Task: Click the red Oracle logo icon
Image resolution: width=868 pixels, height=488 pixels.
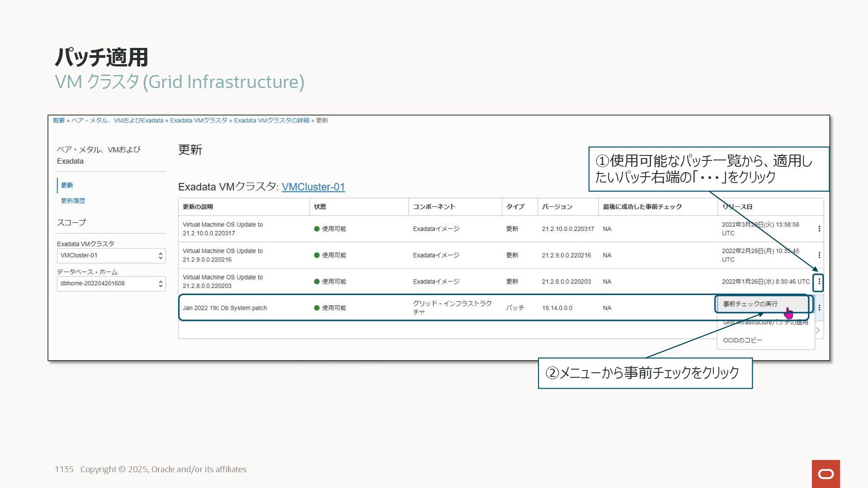Action: [826, 474]
